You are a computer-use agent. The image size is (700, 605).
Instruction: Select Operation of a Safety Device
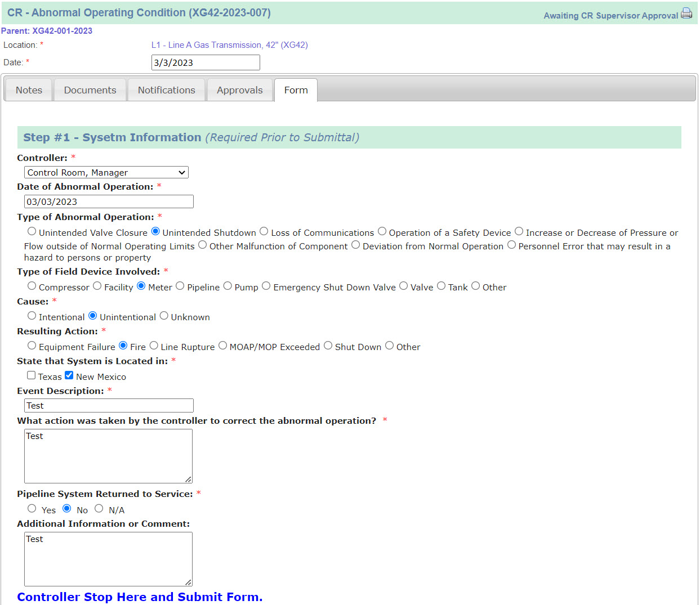pyautogui.click(x=382, y=231)
